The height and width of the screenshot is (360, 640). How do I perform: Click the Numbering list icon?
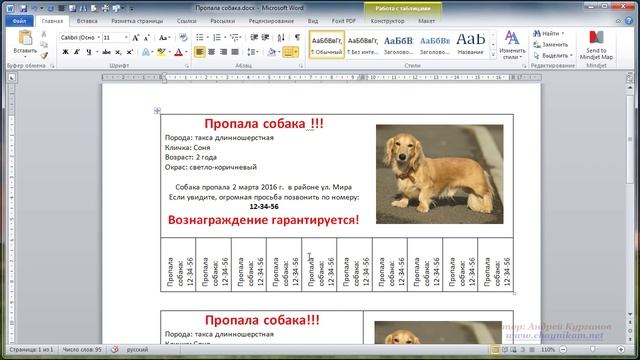[x=217, y=38]
